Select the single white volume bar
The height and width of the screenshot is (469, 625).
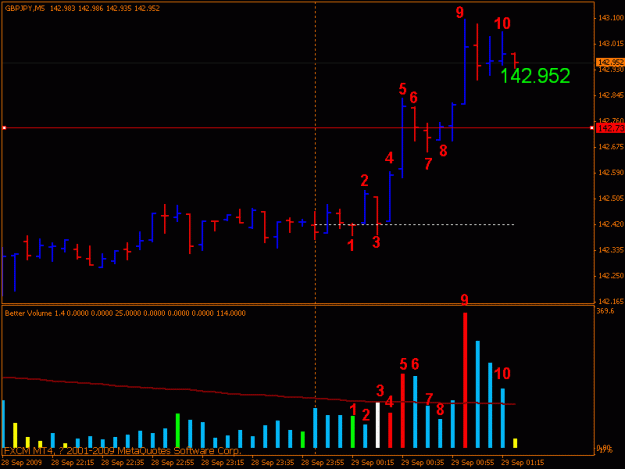378,425
